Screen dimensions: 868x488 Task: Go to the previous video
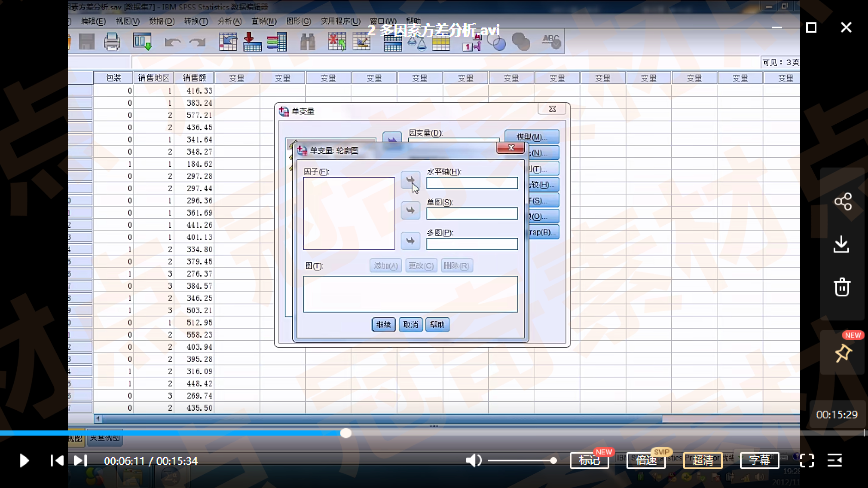click(x=57, y=461)
